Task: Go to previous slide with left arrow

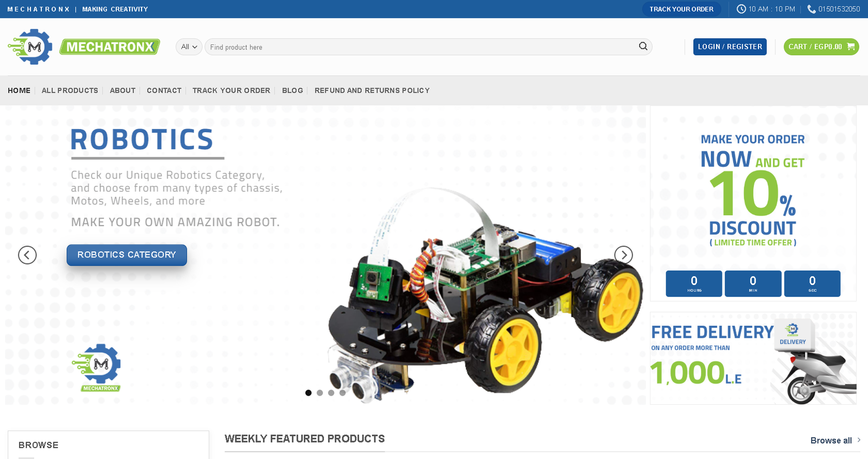Action: pyautogui.click(x=27, y=255)
